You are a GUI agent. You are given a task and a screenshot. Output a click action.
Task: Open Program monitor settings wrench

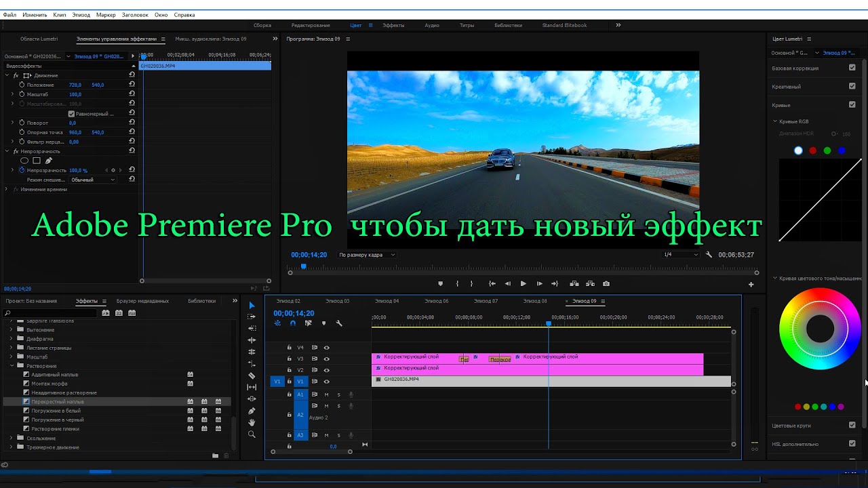(x=709, y=255)
